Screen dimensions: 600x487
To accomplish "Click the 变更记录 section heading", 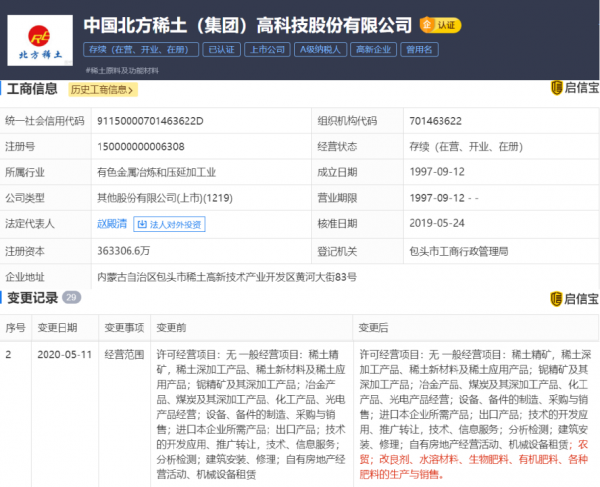I will [x=33, y=298].
